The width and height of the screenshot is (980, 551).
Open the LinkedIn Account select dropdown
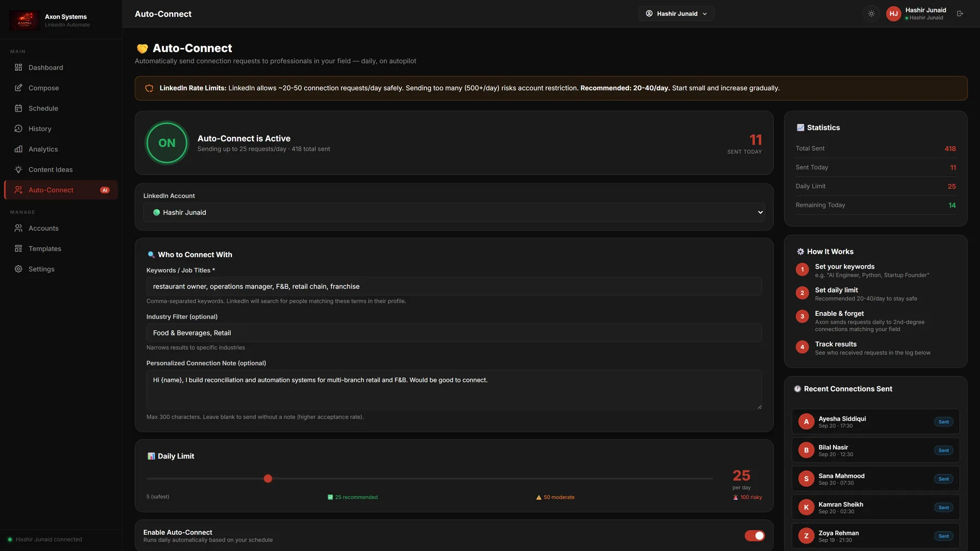point(454,212)
